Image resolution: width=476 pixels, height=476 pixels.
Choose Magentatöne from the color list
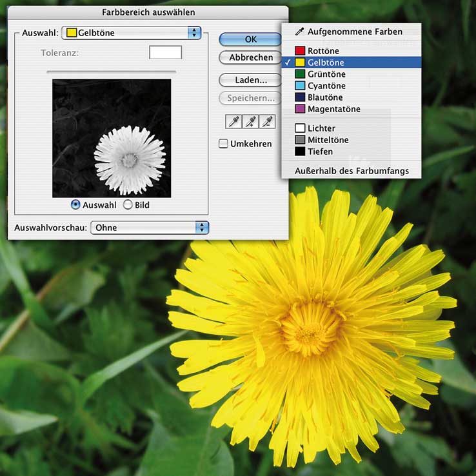click(x=333, y=109)
